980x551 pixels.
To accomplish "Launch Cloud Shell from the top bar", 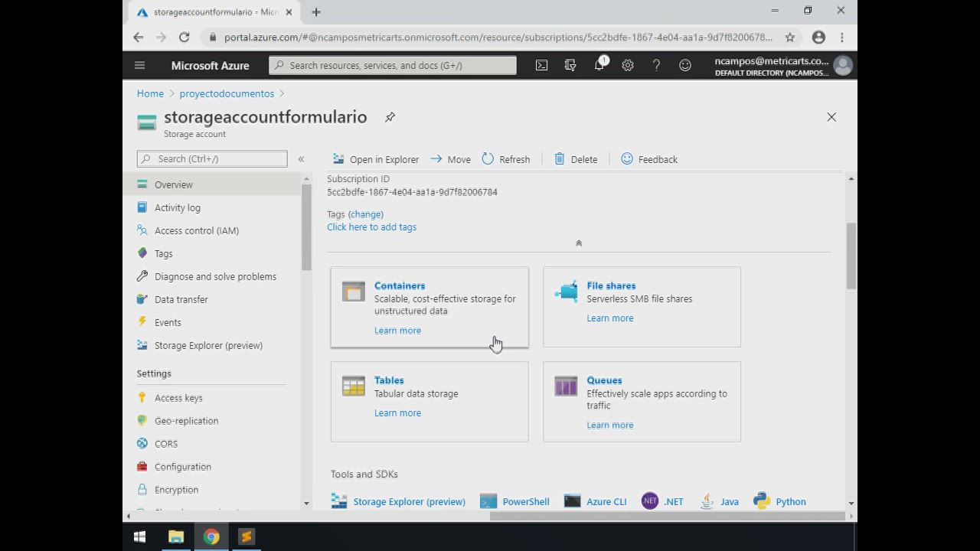I will click(541, 65).
